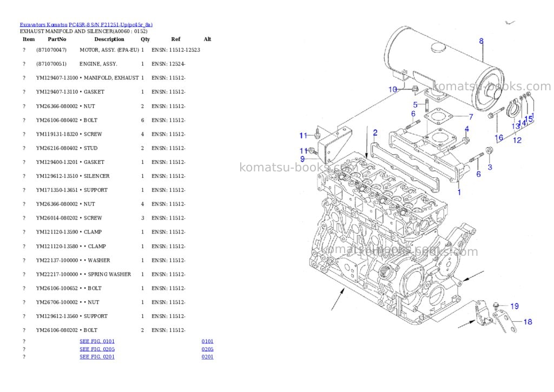This screenshot has width=554, height=392.
Task: Click the SPRING WASHER description
Action: (x=109, y=274)
